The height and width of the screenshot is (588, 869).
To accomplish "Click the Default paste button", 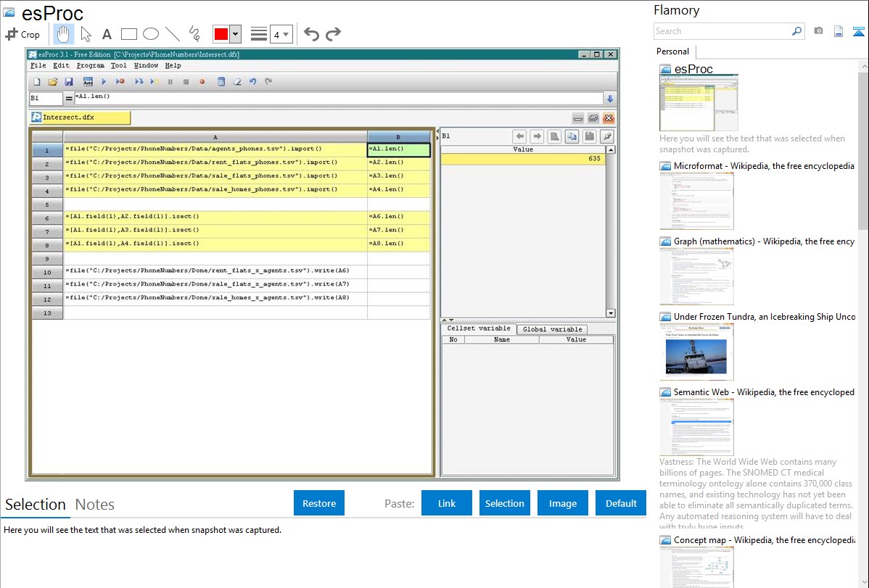I will pos(621,503).
